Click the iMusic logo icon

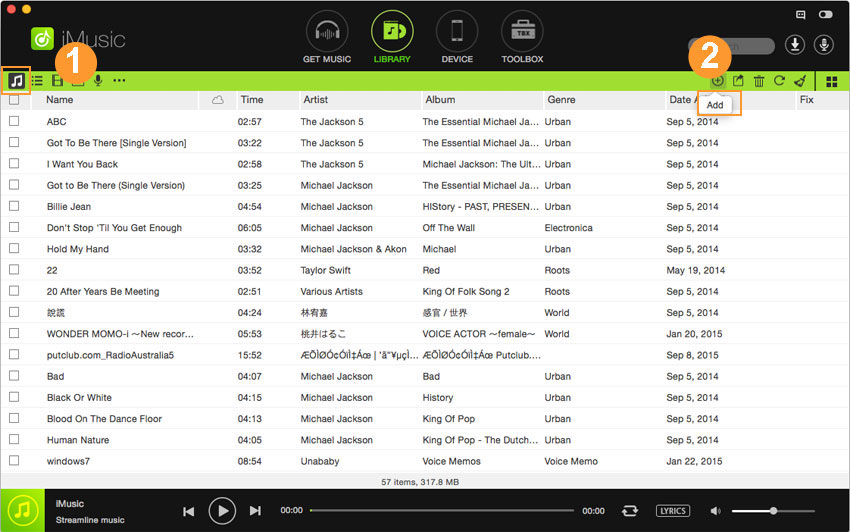42,39
